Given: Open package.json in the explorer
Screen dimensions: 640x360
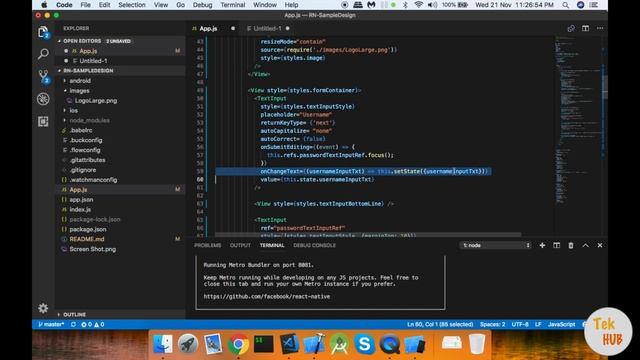Looking at the screenshot, I should pyautogui.click(x=88, y=229).
